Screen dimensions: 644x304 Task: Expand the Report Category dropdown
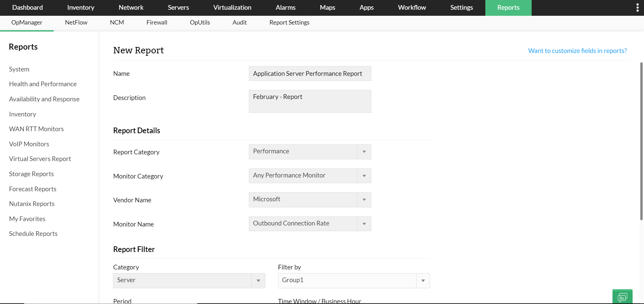click(364, 152)
